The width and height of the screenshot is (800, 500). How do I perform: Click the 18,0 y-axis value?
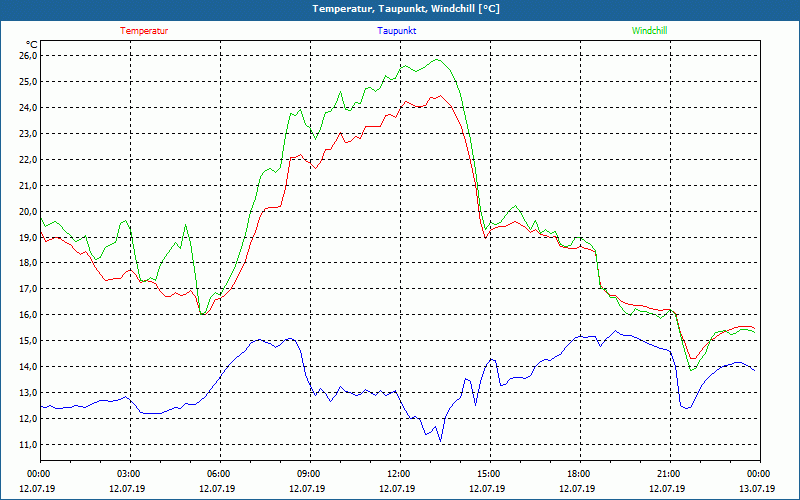click(28, 262)
